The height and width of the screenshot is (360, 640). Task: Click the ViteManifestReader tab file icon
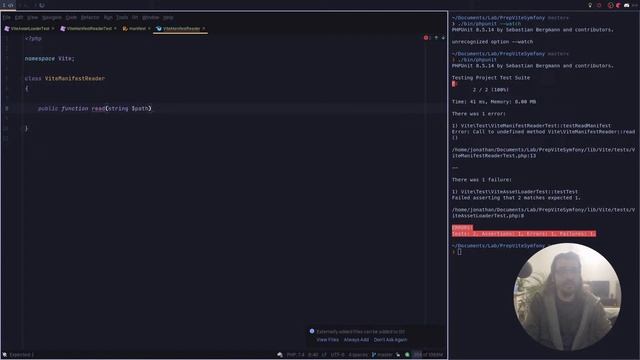(159, 29)
